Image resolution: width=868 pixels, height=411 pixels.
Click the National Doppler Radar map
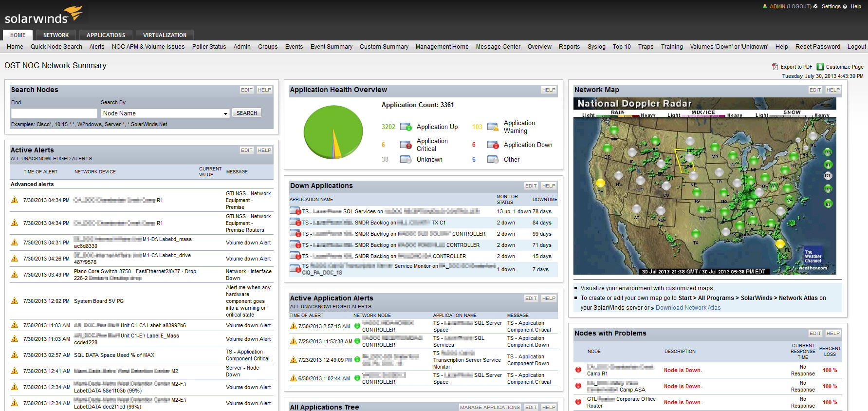click(x=704, y=186)
